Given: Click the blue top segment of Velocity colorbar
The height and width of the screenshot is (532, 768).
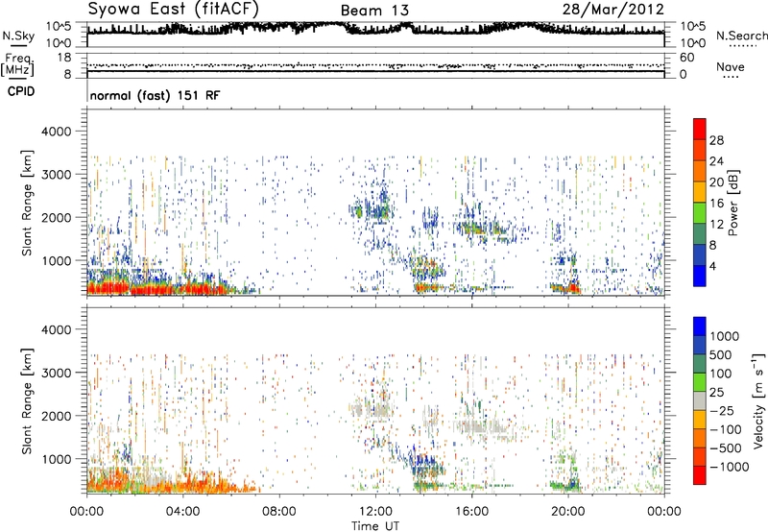Looking at the screenshot, I should pos(700,326).
